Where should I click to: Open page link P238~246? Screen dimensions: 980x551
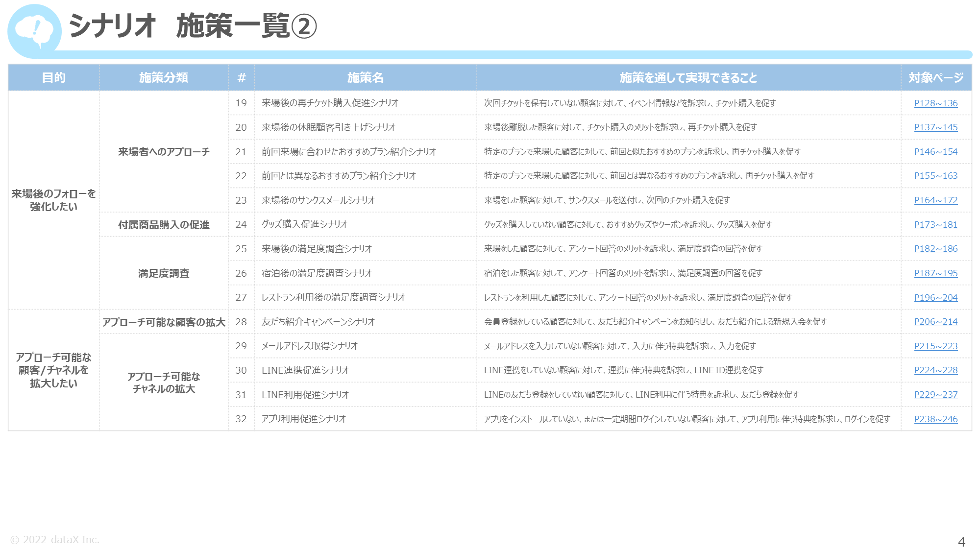[x=936, y=419]
